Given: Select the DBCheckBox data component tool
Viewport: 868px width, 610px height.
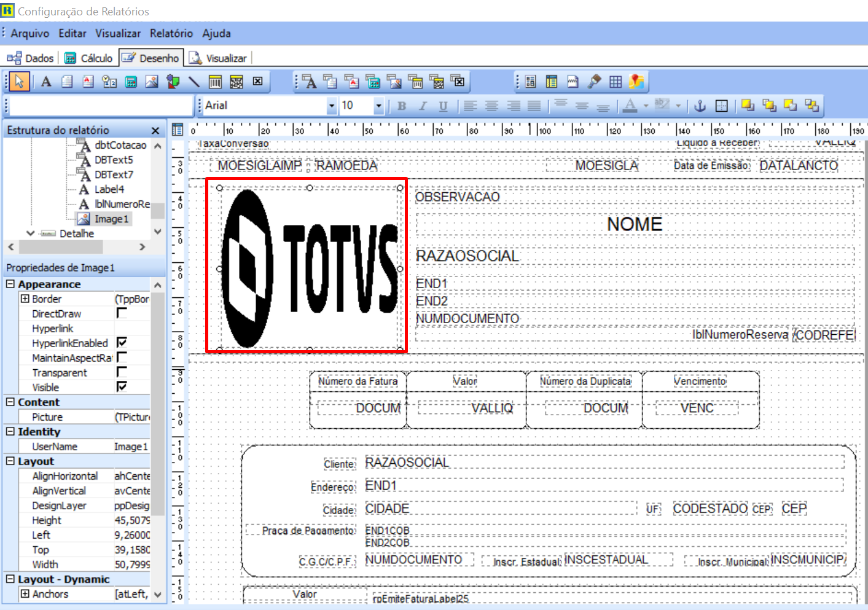Looking at the screenshot, I should point(458,81).
